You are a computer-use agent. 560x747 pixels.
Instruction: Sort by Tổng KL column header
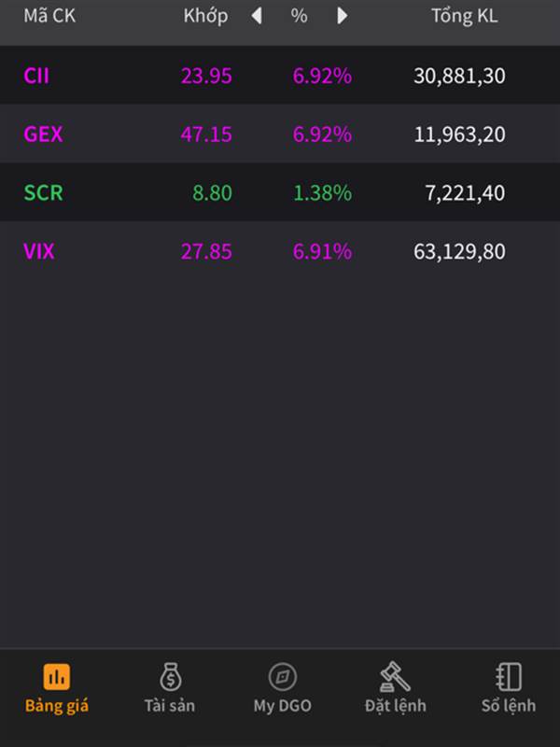464,16
